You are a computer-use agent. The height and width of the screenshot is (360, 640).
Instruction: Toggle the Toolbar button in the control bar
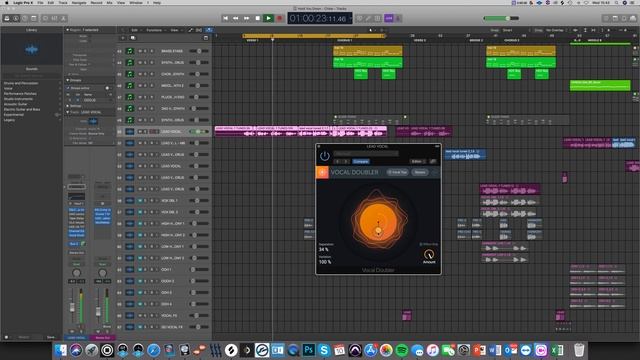point(34,18)
